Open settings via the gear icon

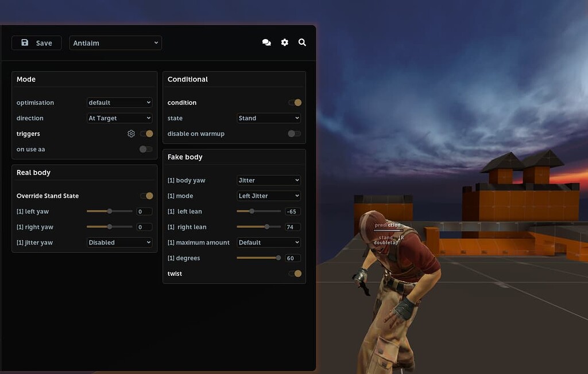tap(284, 42)
